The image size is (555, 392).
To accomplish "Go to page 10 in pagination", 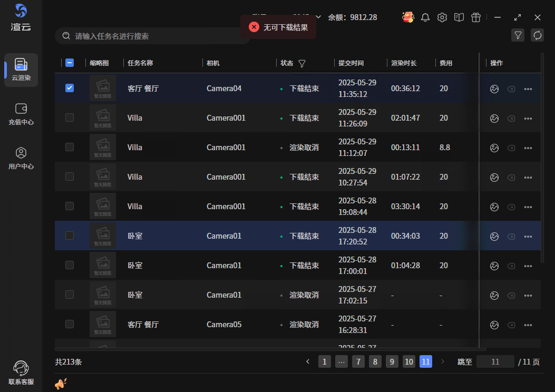I will [409, 361].
